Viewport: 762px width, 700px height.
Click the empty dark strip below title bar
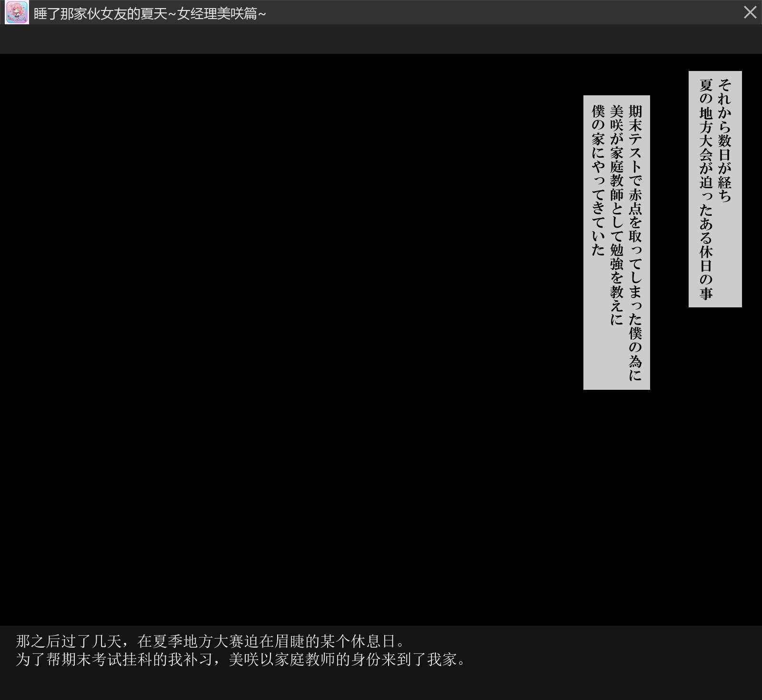click(x=381, y=39)
